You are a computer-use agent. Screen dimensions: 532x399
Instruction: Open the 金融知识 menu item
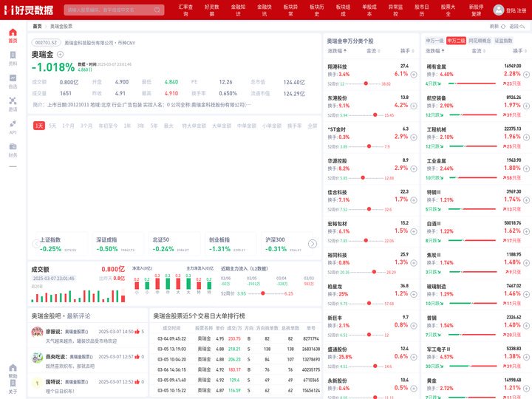coord(238,10)
